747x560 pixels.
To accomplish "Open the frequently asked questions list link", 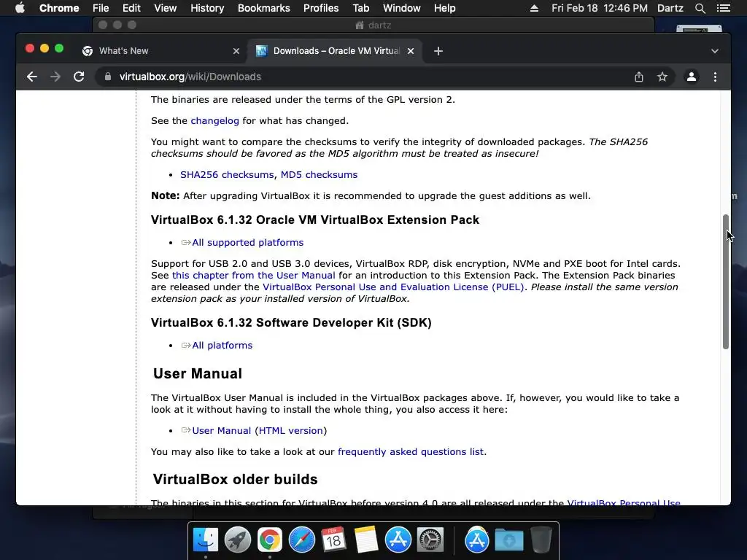I will click(411, 452).
